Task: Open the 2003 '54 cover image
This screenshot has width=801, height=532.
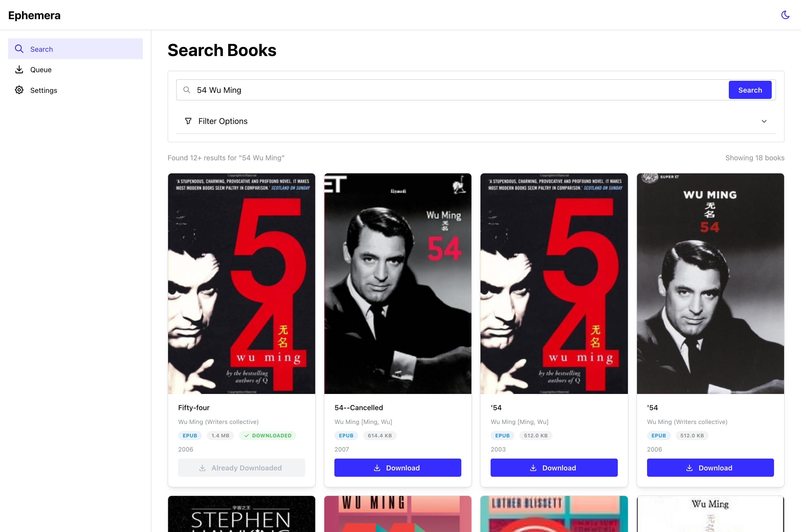Action: click(554, 284)
